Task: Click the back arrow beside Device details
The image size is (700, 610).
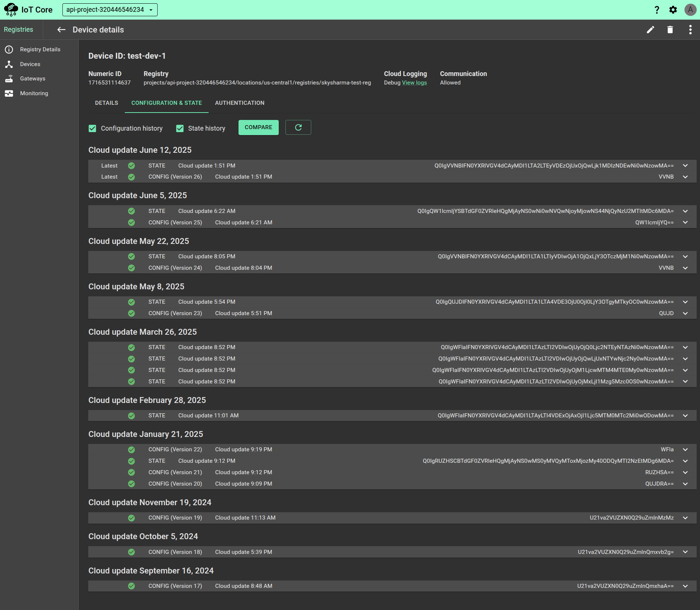Action: point(61,30)
